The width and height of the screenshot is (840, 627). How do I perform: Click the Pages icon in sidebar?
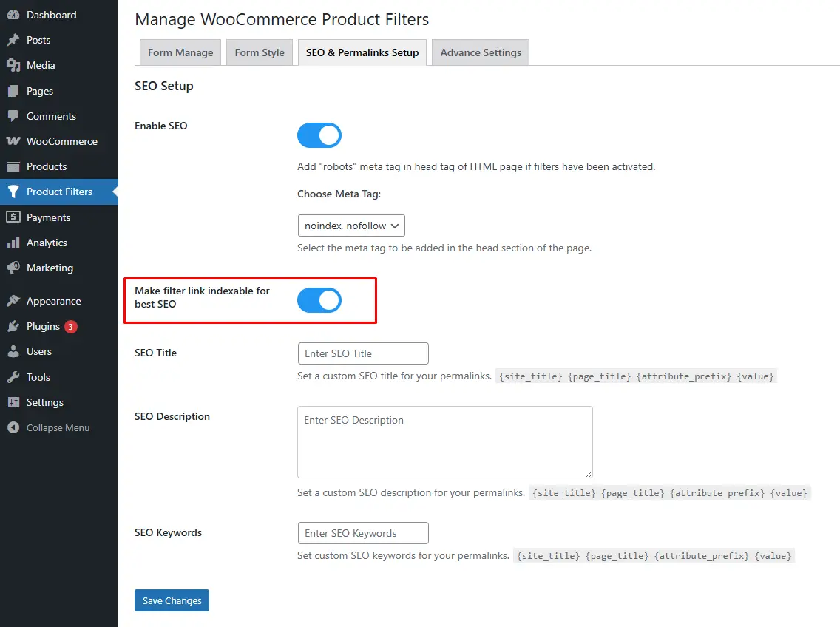(x=13, y=91)
